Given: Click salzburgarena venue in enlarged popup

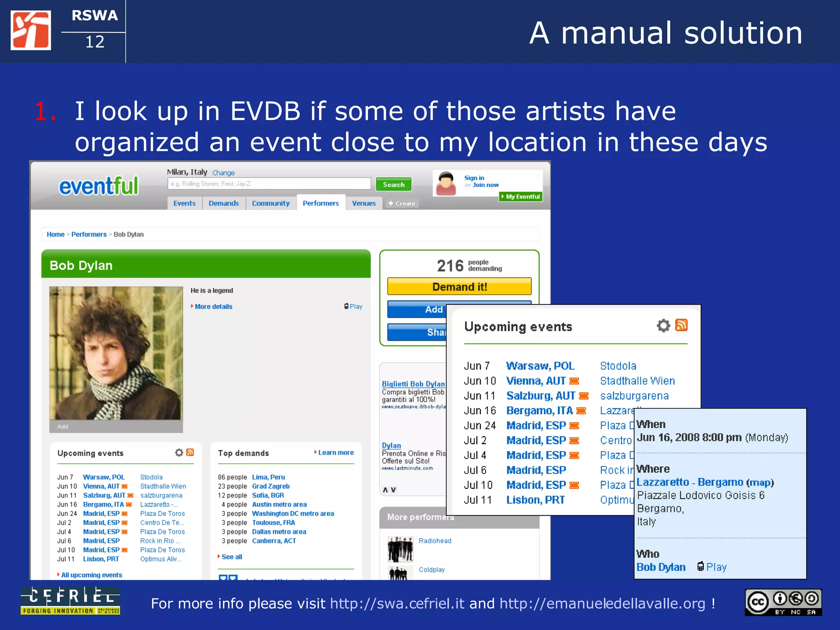Looking at the screenshot, I should pos(634,396).
